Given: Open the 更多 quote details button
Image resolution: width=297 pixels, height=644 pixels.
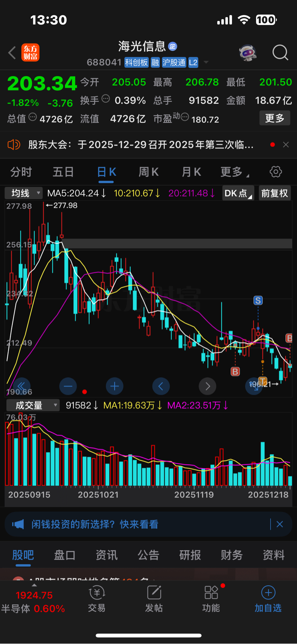Looking at the screenshot, I should [x=275, y=118].
